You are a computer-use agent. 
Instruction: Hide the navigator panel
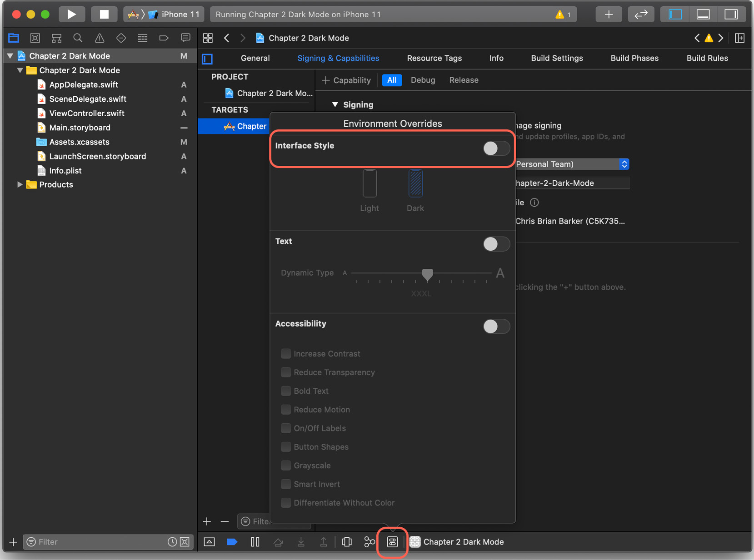tap(675, 15)
